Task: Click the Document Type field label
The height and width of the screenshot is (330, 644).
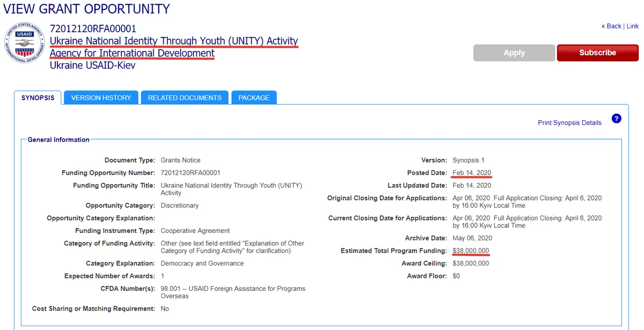Action: pos(130,160)
